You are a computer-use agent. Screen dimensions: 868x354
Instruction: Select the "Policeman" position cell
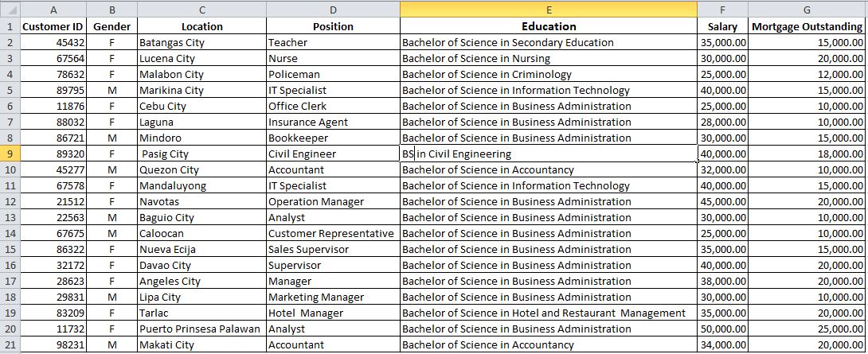point(333,74)
